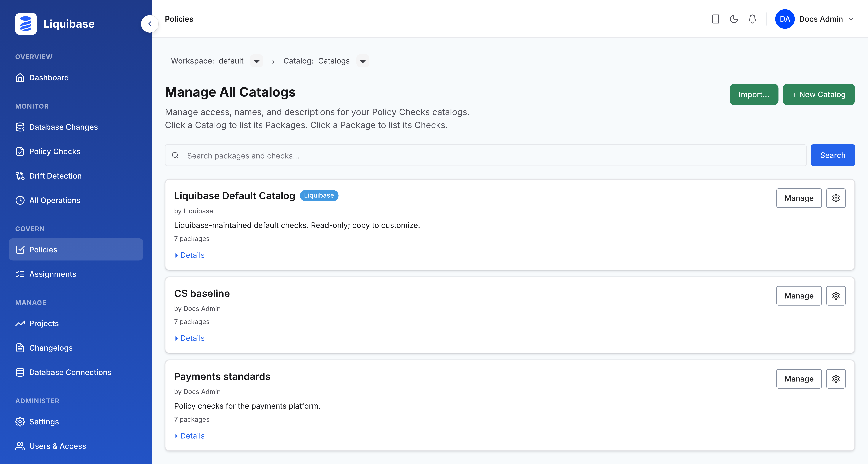Manage the Payments standards catalog
The height and width of the screenshot is (464, 868).
point(799,379)
